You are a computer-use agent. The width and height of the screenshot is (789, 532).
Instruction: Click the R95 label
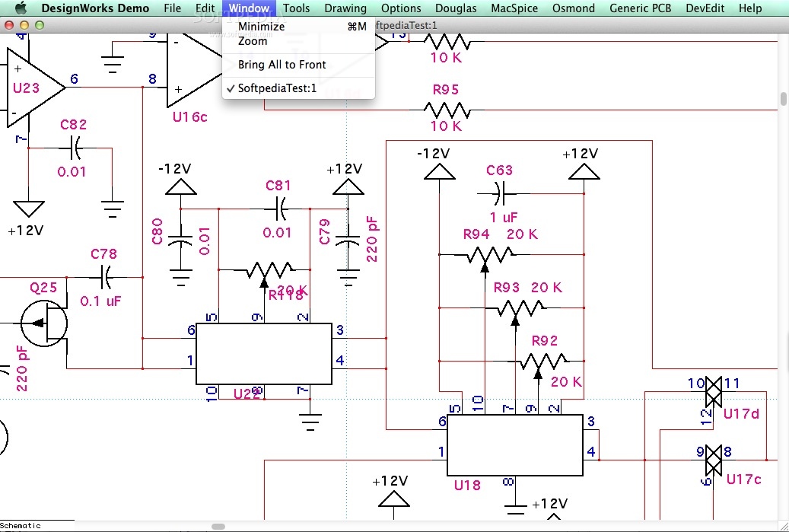446,90
